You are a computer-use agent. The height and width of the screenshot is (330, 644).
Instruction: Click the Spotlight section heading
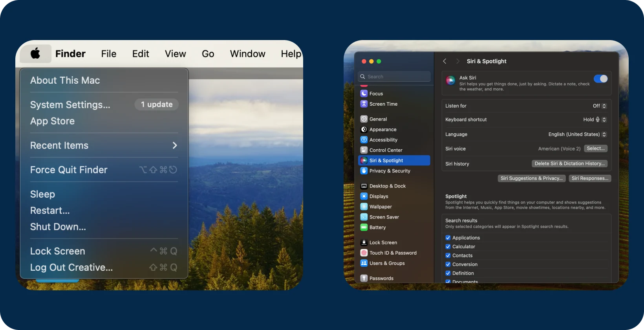coord(456,196)
